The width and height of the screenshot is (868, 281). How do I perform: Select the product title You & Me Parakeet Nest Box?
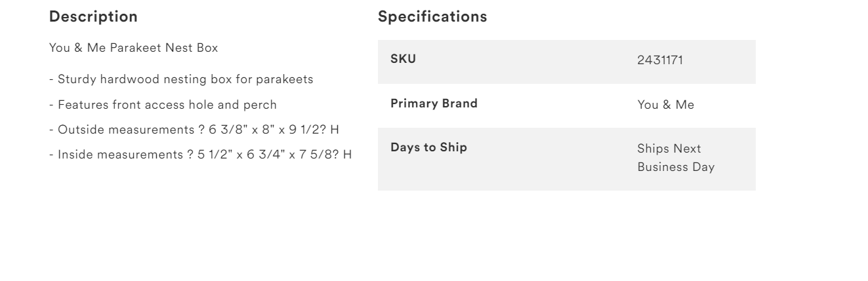click(133, 48)
